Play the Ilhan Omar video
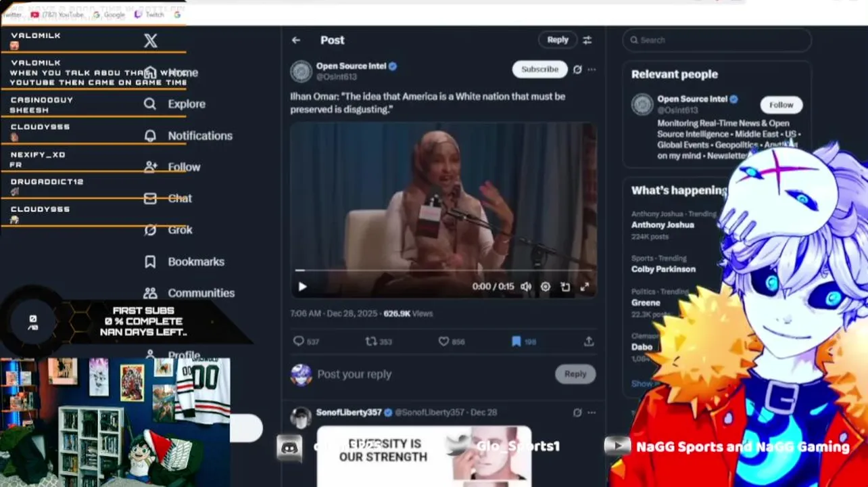The height and width of the screenshot is (487, 868). pos(302,287)
